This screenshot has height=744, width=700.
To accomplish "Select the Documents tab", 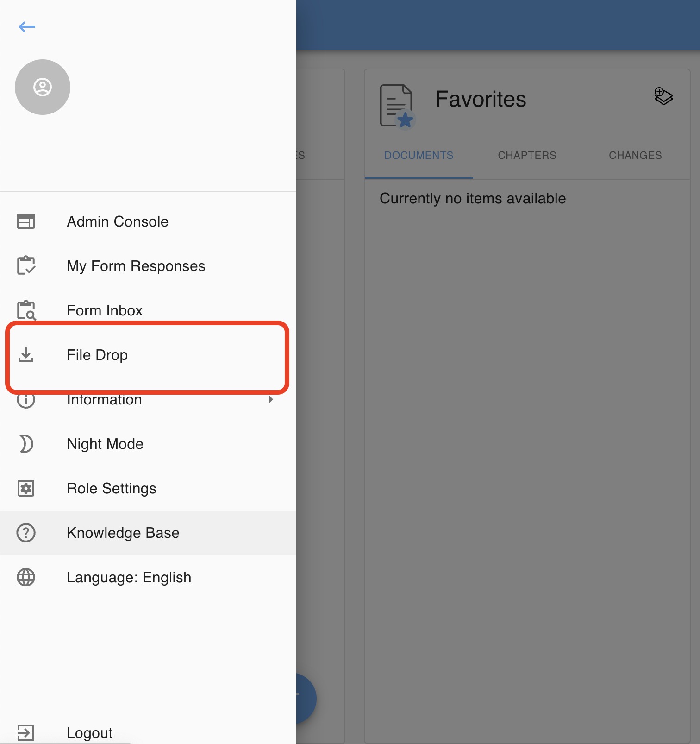I will tap(419, 156).
